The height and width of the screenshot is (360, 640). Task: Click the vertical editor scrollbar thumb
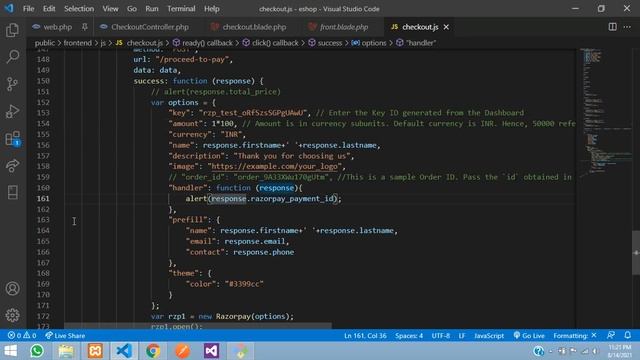point(636,252)
